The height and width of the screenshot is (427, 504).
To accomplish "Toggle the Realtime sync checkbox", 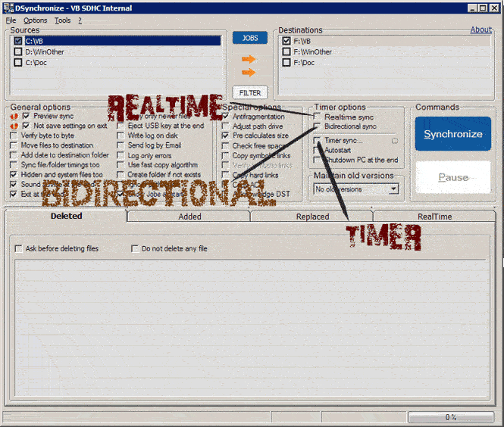I will point(317,117).
